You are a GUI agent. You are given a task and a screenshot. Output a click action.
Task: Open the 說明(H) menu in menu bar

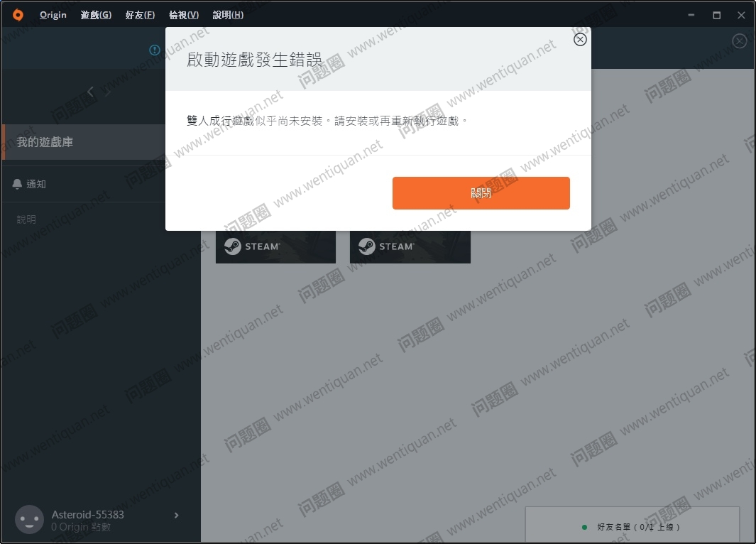click(x=228, y=15)
